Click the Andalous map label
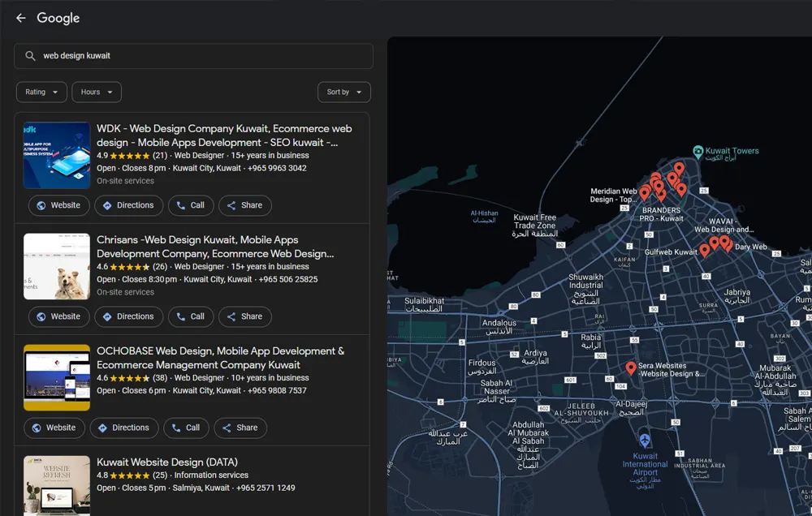The width and height of the screenshot is (812, 516). [x=499, y=327]
